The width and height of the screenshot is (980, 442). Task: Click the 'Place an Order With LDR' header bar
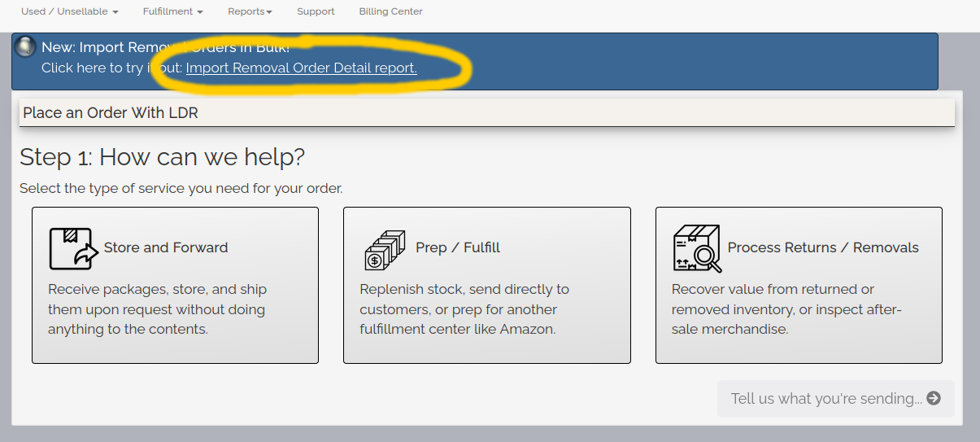point(486,113)
